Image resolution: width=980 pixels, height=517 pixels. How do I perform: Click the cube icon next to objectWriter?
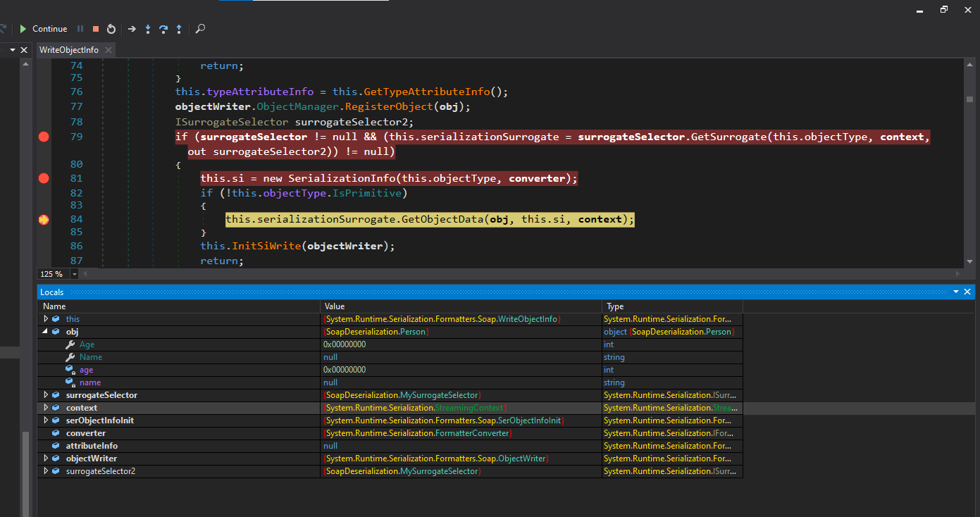pyautogui.click(x=57, y=459)
